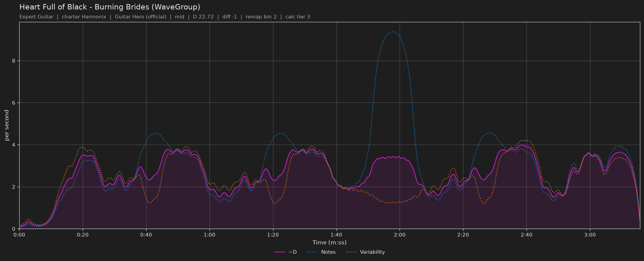Image resolution: width=644 pixels, height=261 pixels.
Task: Click the Notes curve peak near 2:00
Action: (x=393, y=32)
